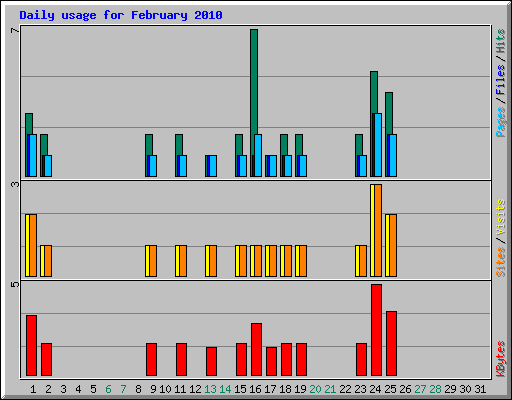This screenshot has height=400, width=512.
Task: Select the "KBytes" legend label
Action: (x=500, y=359)
